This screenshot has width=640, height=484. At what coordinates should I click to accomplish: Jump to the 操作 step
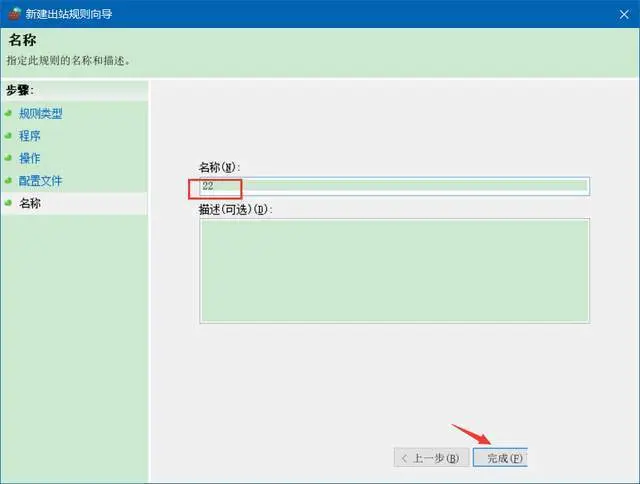(30, 158)
